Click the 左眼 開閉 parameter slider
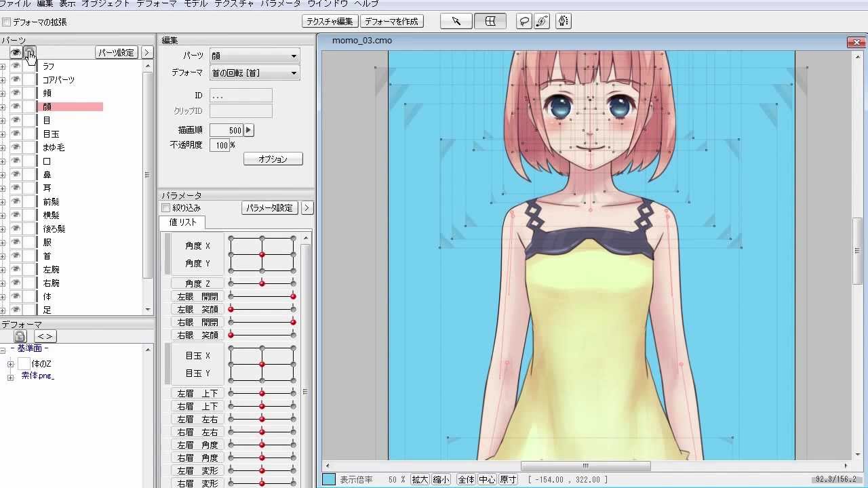The image size is (868, 488). (262, 296)
